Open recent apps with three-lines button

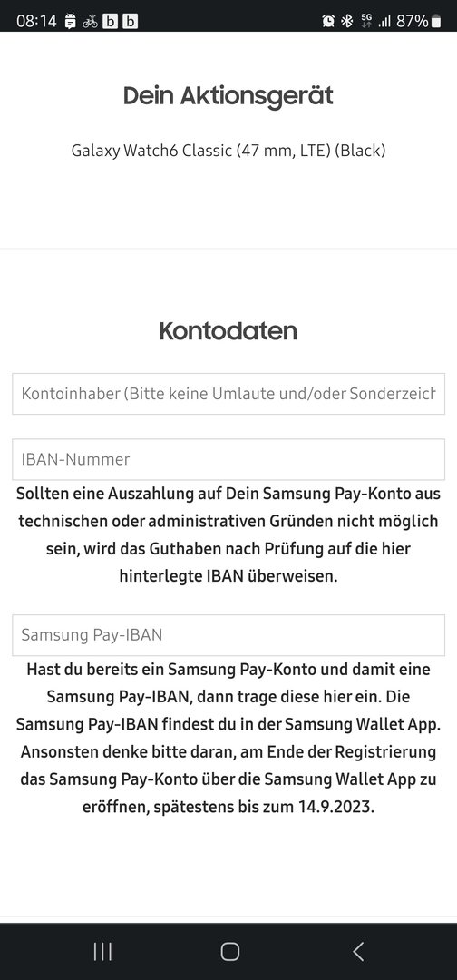point(102,951)
